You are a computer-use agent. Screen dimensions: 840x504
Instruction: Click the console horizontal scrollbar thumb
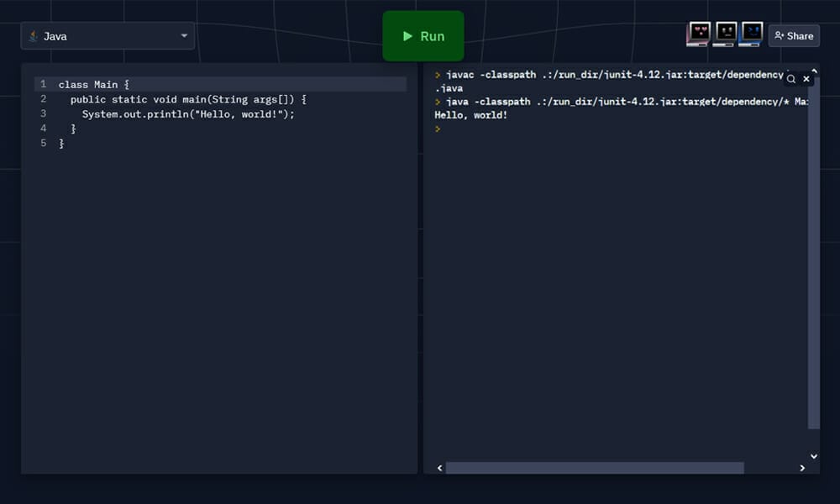point(595,468)
